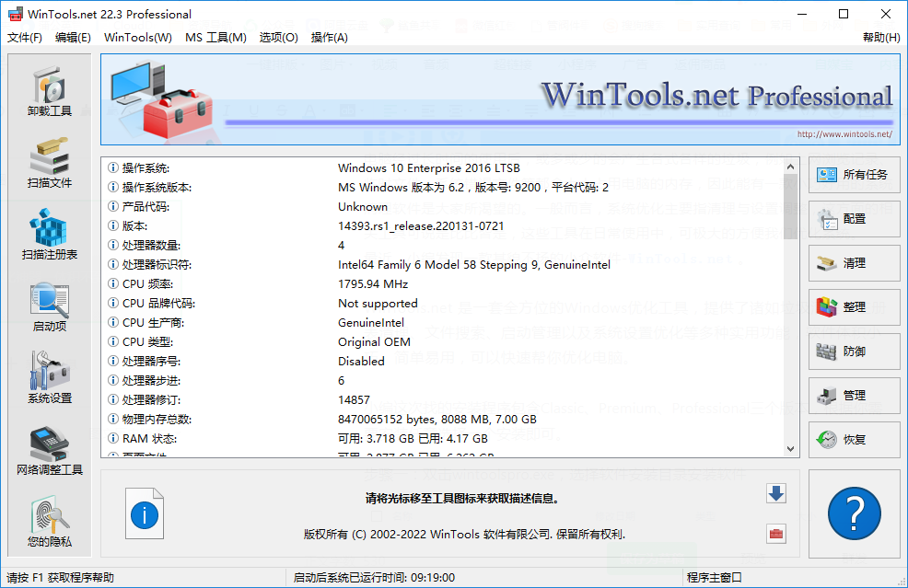Click the system info list scroll up arrow
The height and width of the screenshot is (588, 908).
(790, 167)
